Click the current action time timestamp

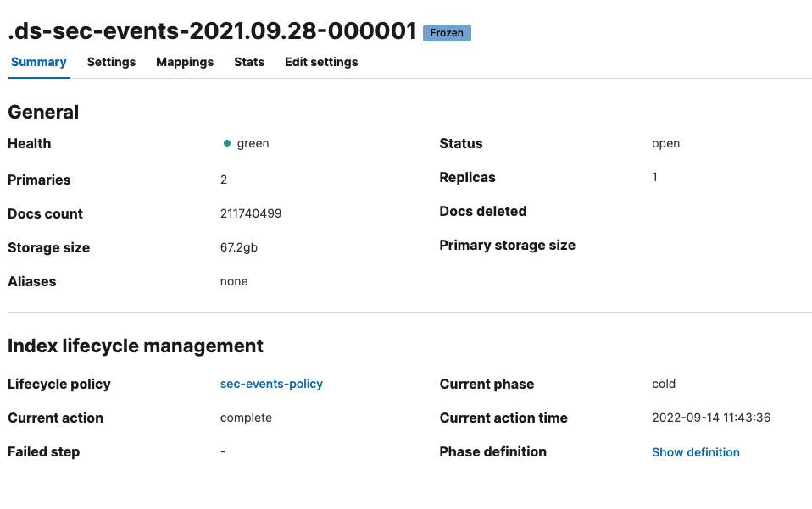pos(710,418)
